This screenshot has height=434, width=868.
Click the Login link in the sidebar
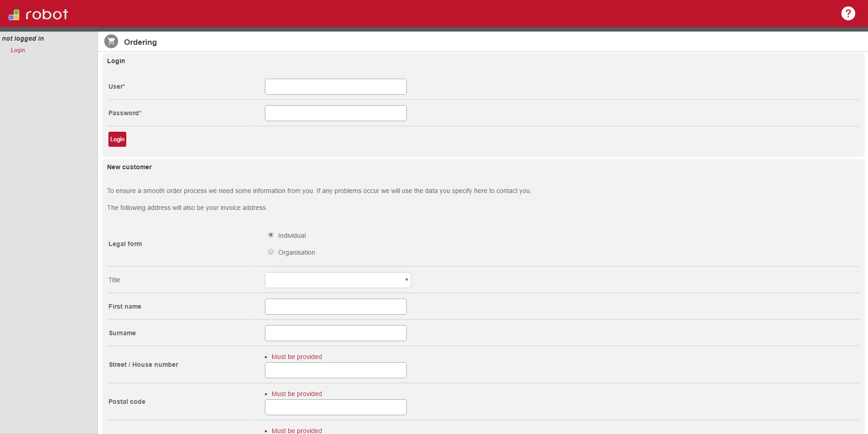[x=18, y=50]
